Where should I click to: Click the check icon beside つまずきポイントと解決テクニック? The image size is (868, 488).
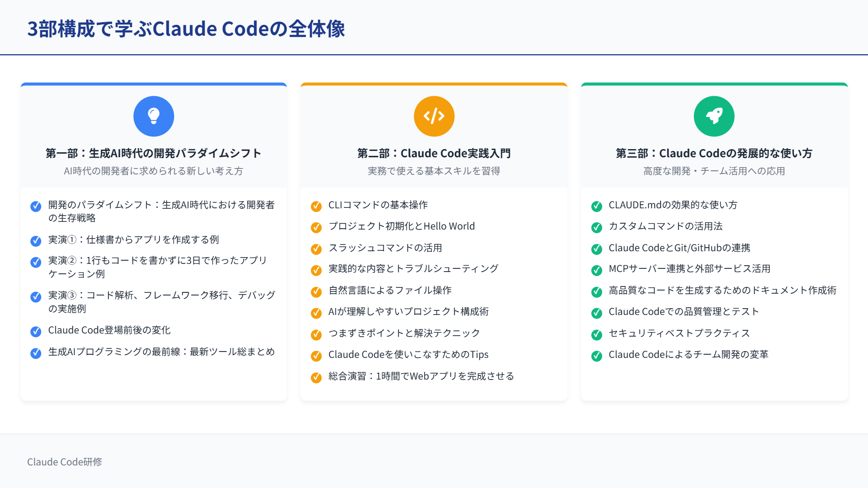pyautogui.click(x=316, y=335)
